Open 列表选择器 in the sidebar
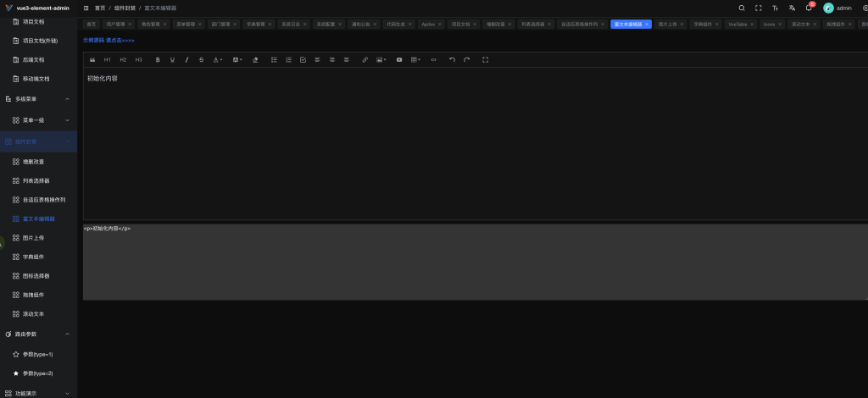The image size is (868, 398). [38, 180]
